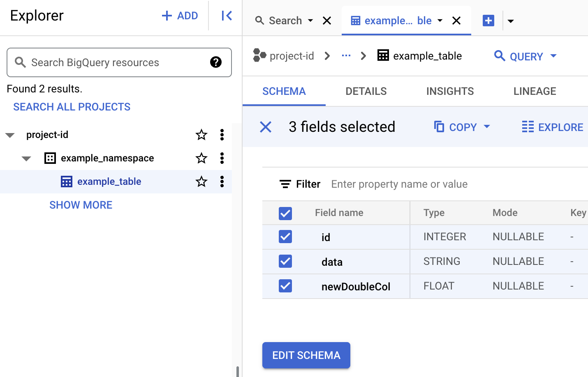Viewport: 588px width, 377px height.
Task: Collapse the project-id tree node
Action: [x=10, y=135]
